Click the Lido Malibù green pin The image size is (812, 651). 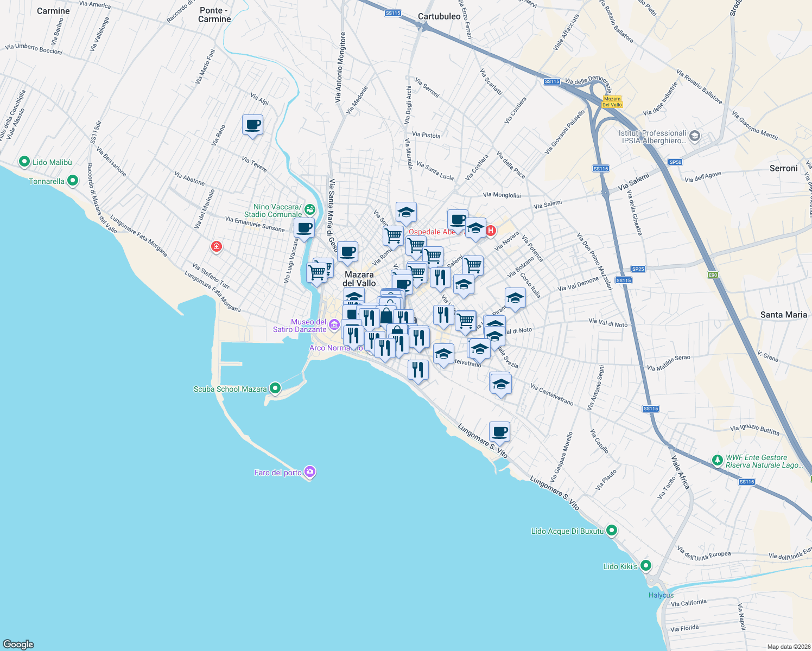pos(24,162)
